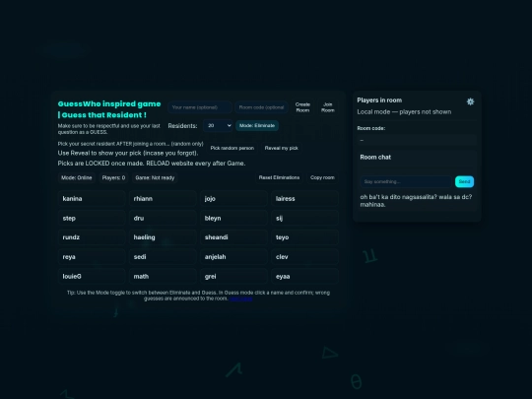Send the chat message
The image size is (532, 399).
[x=464, y=181]
